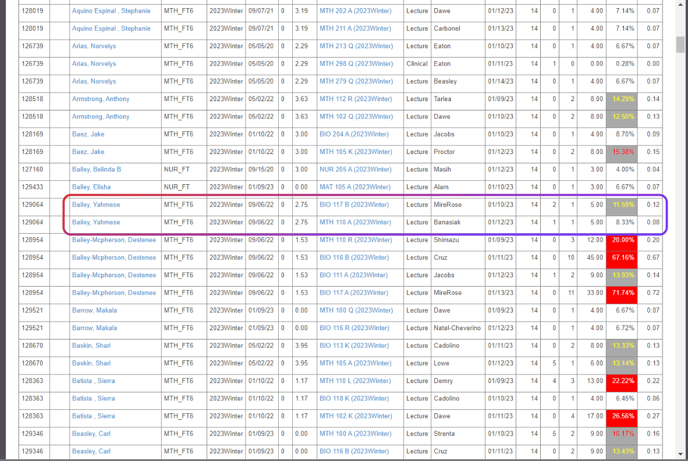The width and height of the screenshot is (688, 461).
Task: Open the BIO 117 A (2023Winter) course
Action: click(355, 293)
